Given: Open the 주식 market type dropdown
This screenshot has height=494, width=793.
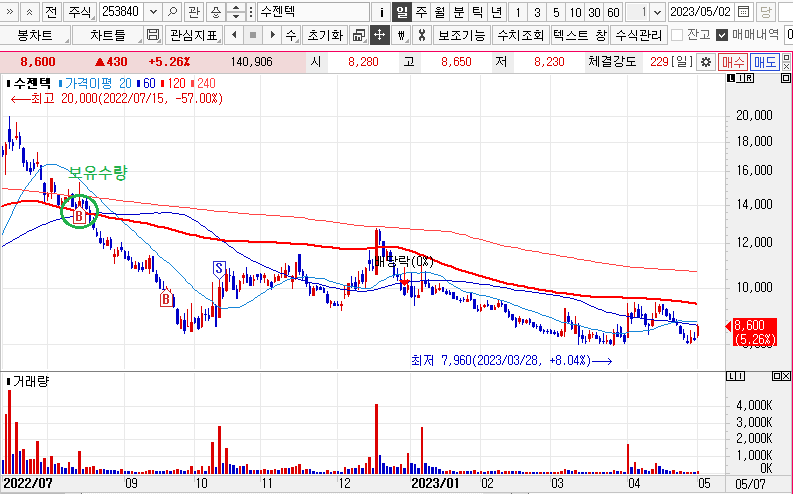Looking at the screenshot, I should click(79, 12).
